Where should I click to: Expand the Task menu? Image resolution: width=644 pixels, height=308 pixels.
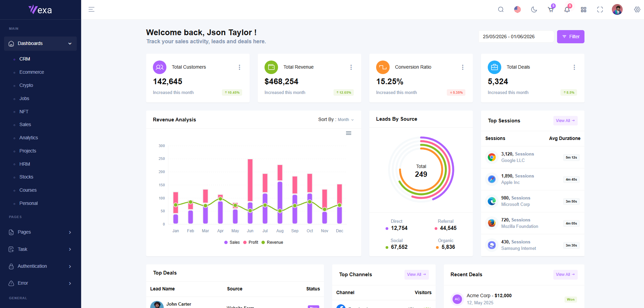[40, 249]
